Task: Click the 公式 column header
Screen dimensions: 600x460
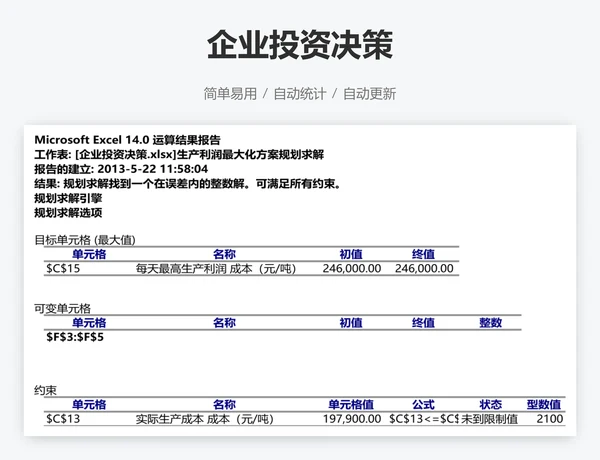Action: click(423, 405)
